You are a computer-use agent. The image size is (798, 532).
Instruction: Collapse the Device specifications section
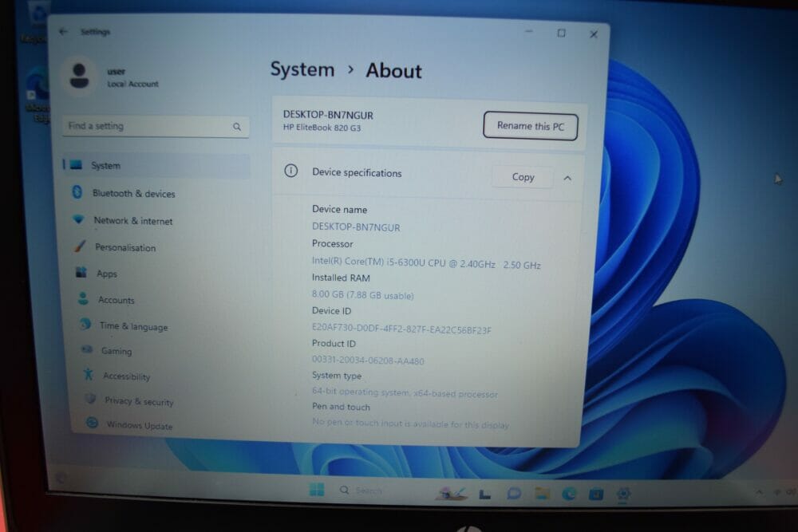[567, 178]
